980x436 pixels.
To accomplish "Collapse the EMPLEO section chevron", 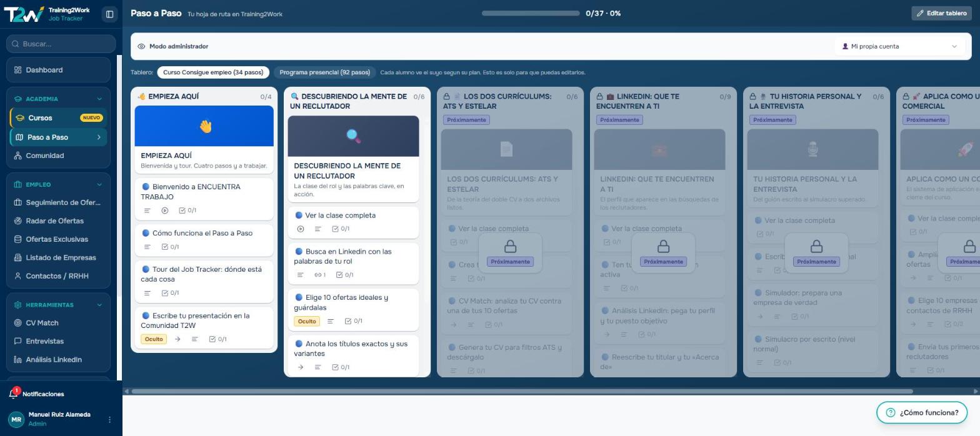I will (99, 184).
